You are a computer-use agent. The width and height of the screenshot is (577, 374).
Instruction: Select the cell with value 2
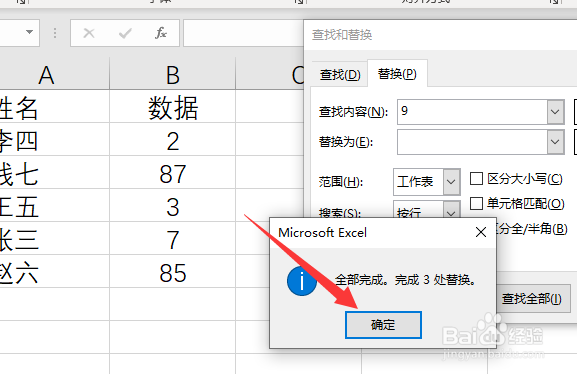point(173,140)
